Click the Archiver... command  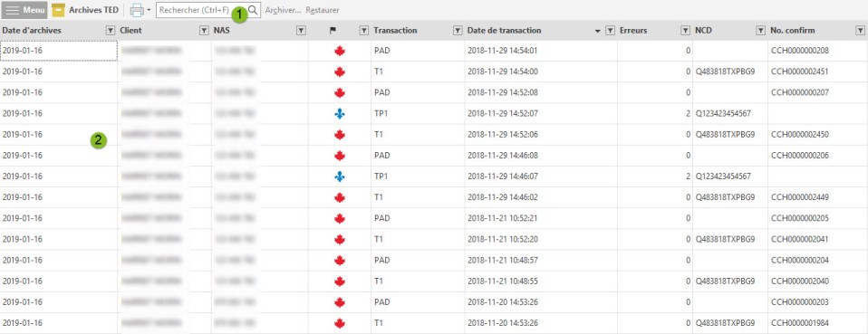coord(283,10)
